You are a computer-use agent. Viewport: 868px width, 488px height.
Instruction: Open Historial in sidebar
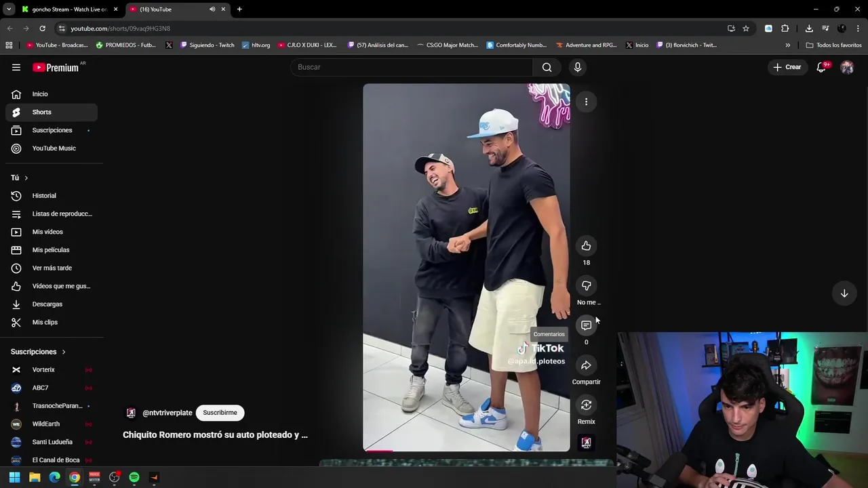(52, 196)
